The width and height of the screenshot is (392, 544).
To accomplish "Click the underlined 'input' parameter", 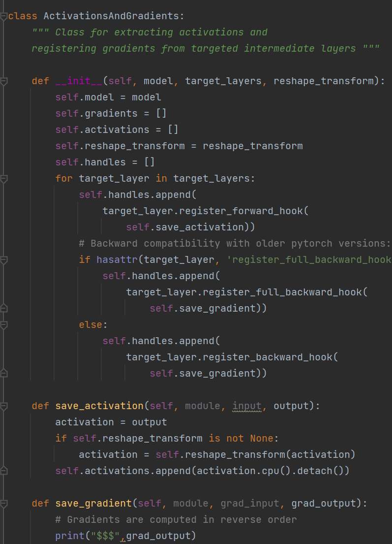I will pyautogui.click(x=247, y=406).
